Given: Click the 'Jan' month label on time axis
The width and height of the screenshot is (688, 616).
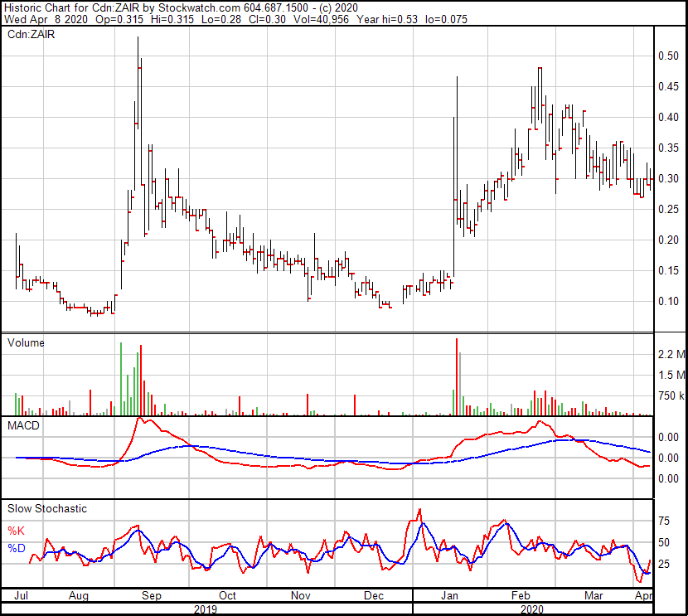Looking at the screenshot, I should [450, 596].
